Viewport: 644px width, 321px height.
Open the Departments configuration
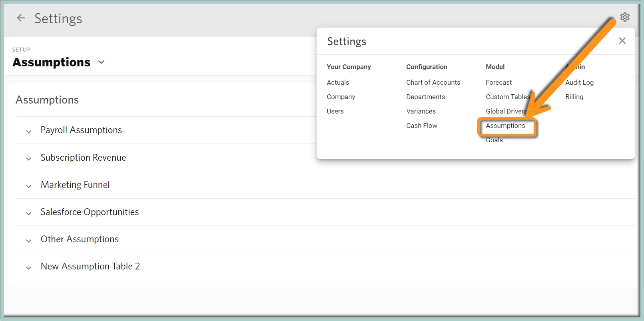(425, 97)
